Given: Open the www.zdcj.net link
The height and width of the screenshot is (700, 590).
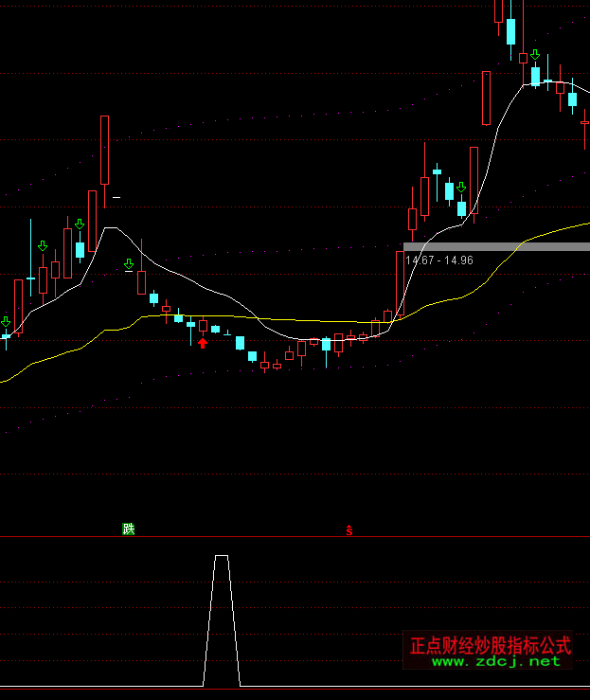Looking at the screenshot, I should [496, 661].
